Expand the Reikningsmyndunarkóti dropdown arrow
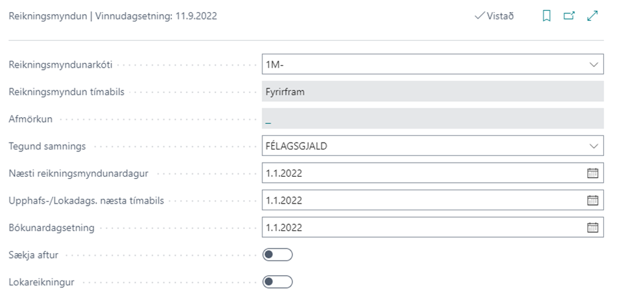This screenshot has height=294, width=644. [593, 64]
